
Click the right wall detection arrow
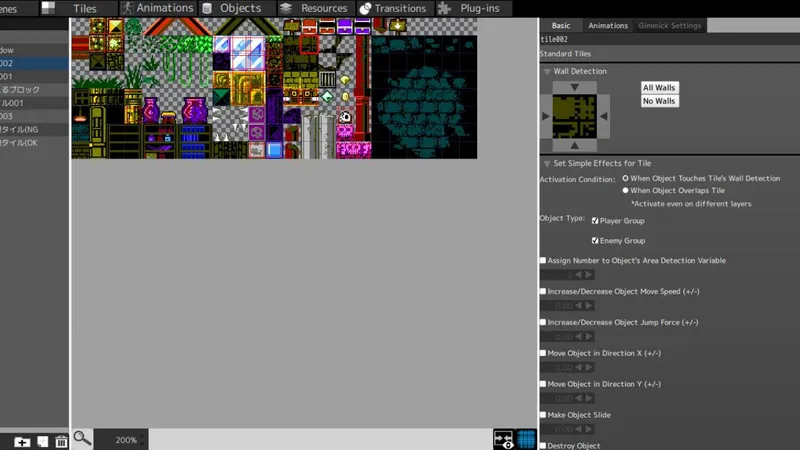point(605,117)
